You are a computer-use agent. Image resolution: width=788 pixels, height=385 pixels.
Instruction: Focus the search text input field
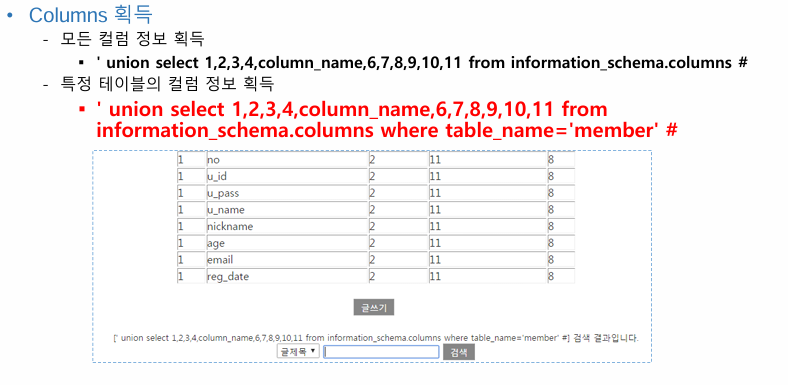381,352
